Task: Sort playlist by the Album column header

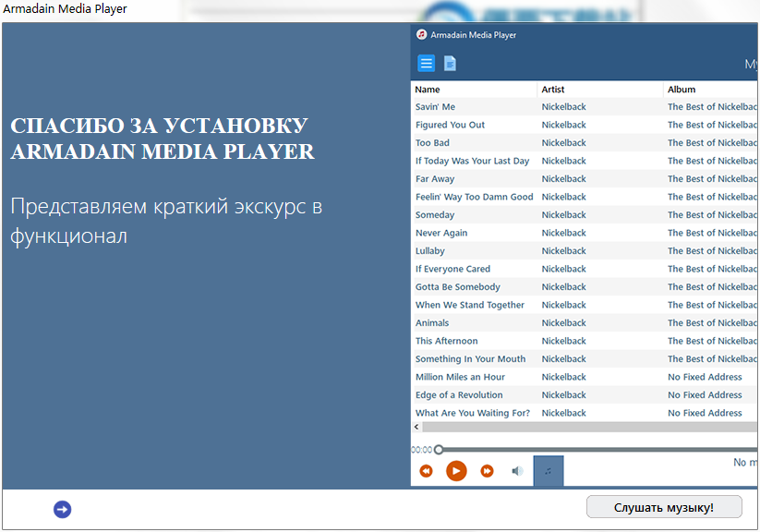Action: 682,90
